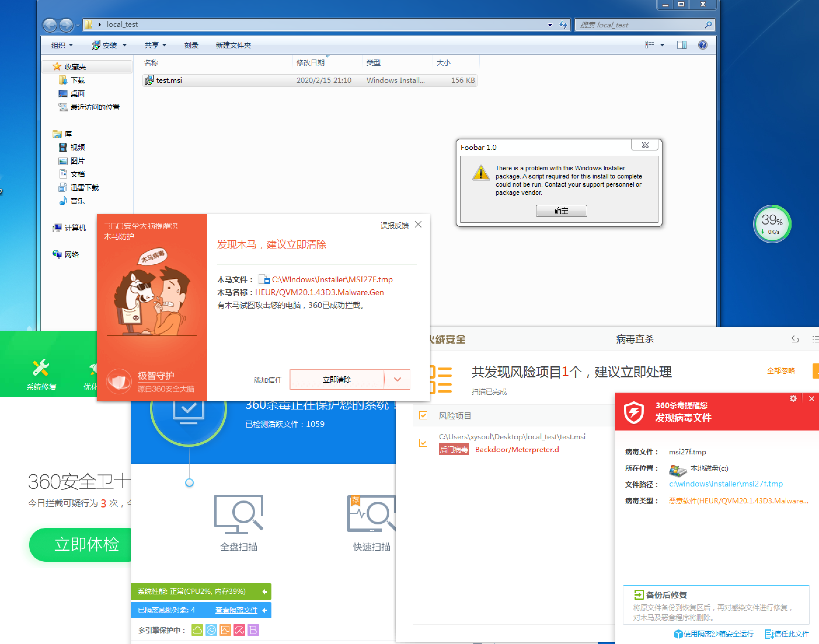Open 音乐 library
The image size is (819, 644).
[72, 201]
